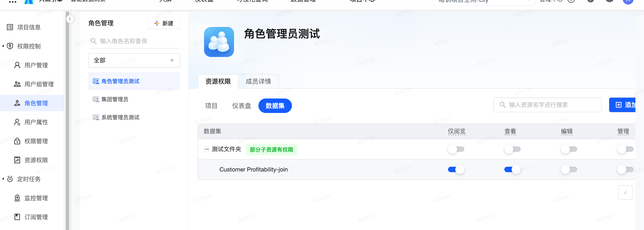Viewport: 644px width, 230px height.
Task: Collapse the sidebar with the arrow button
Action: pos(70,19)
